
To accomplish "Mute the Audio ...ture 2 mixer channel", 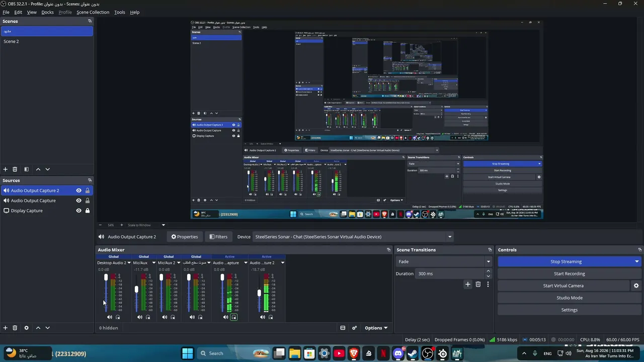I will [263, 317].
